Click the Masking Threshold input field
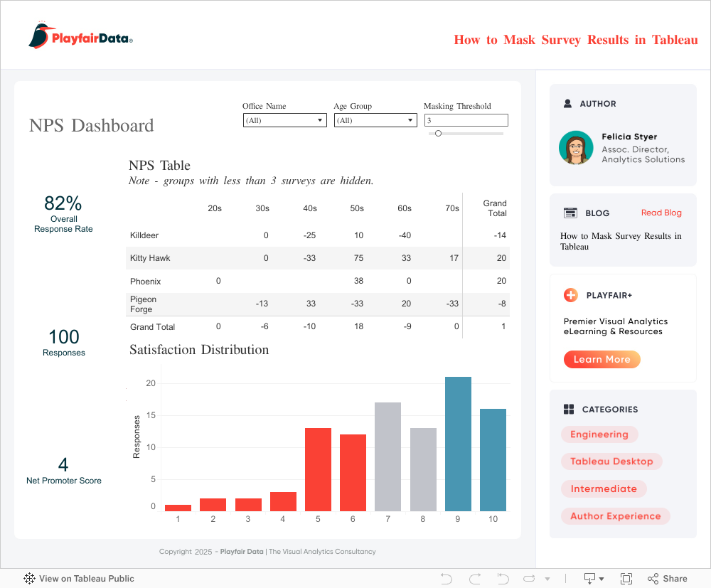This screenshot has height=588, width=711. (466, 121)
